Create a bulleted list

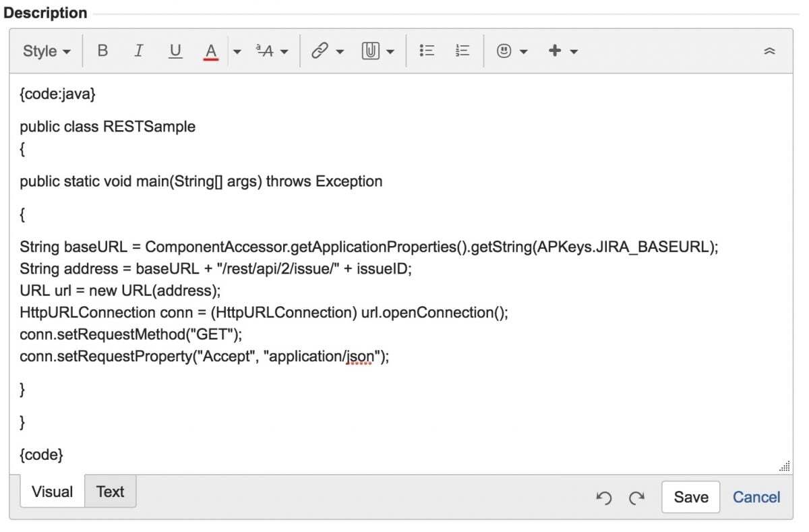pos(427,51)
